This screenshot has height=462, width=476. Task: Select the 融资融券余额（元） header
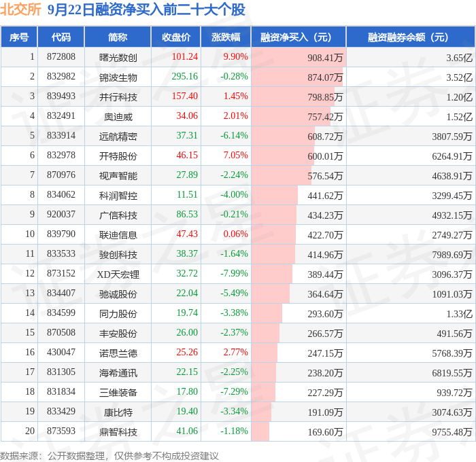tap(410, 37)
